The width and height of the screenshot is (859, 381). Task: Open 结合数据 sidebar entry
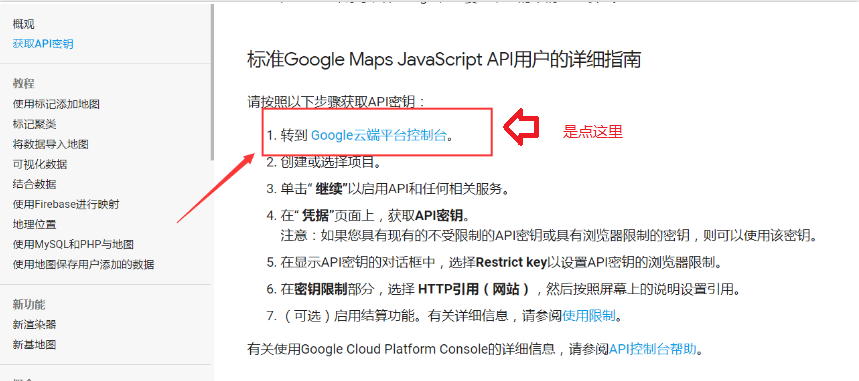pyautogui.click(x=35, y=184)
